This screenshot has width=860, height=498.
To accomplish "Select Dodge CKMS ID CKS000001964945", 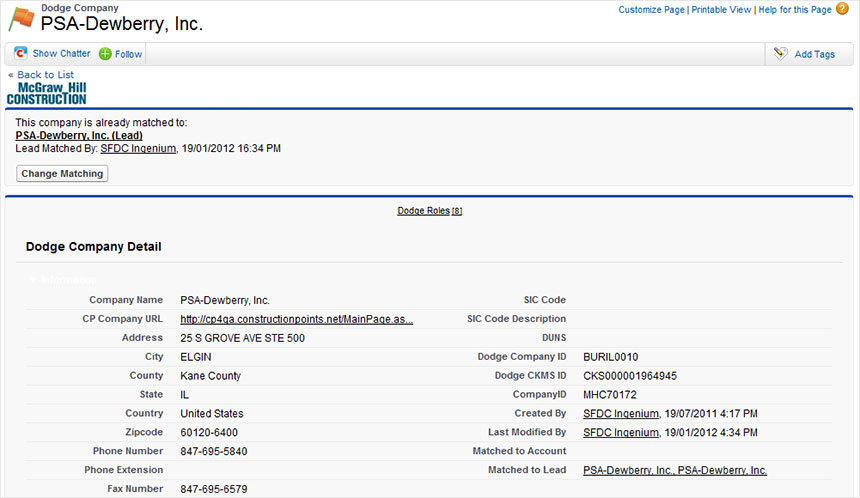I will pyautogui.click(x=630, y=376).
